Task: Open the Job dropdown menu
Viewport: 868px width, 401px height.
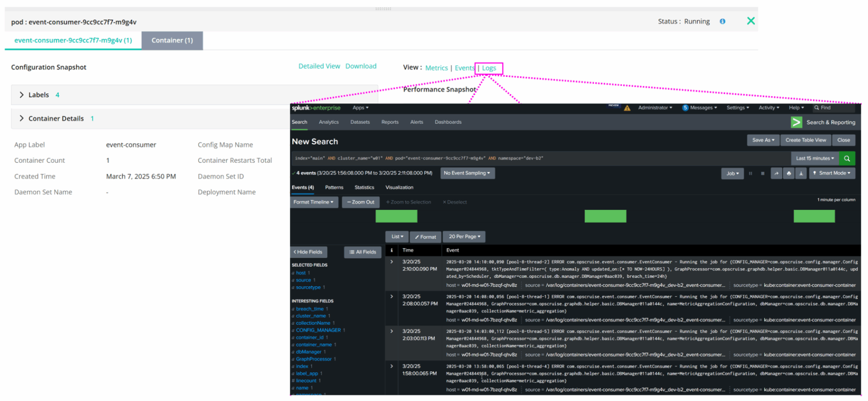Action: tap(732, 173)
